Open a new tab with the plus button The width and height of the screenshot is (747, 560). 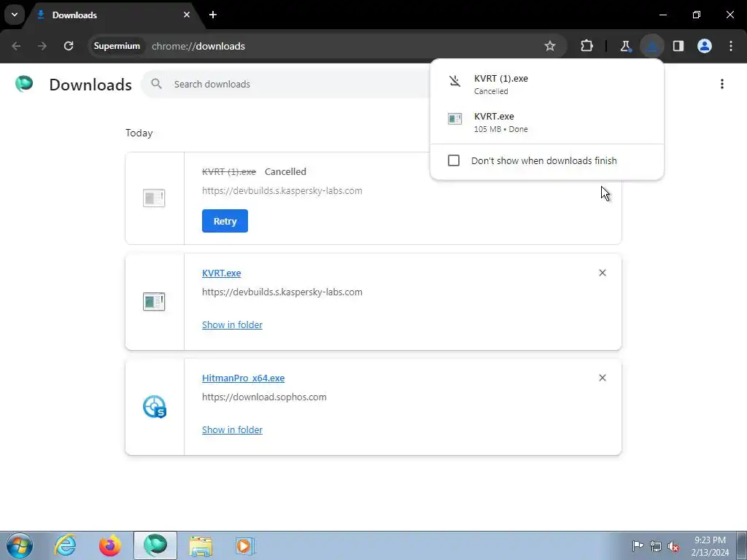pyautogui.click(x=213, y=15)
